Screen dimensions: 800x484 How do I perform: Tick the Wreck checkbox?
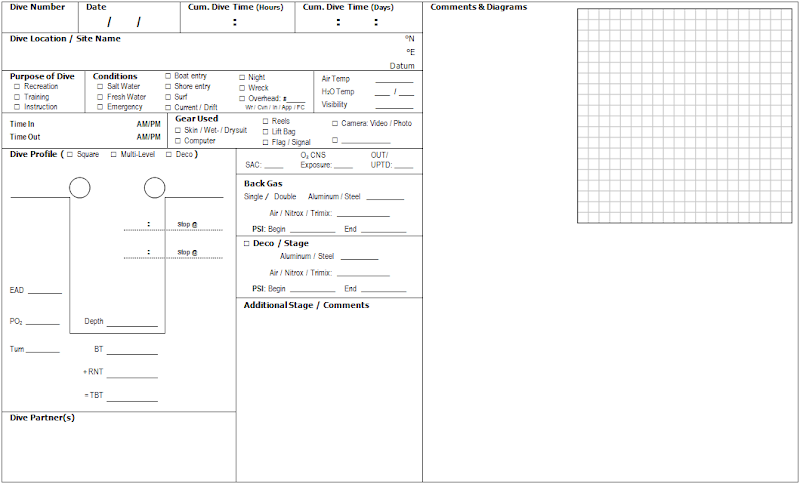click(x=242, y=88)
